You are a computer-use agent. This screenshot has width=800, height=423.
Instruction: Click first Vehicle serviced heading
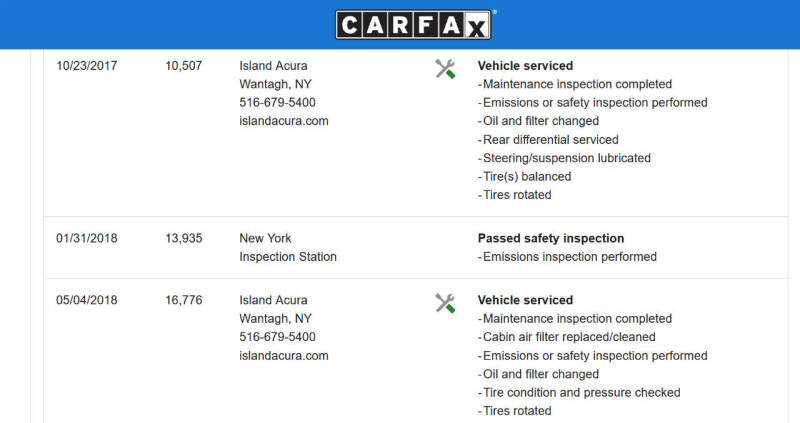pyautogui.click(x=526, y=66)
